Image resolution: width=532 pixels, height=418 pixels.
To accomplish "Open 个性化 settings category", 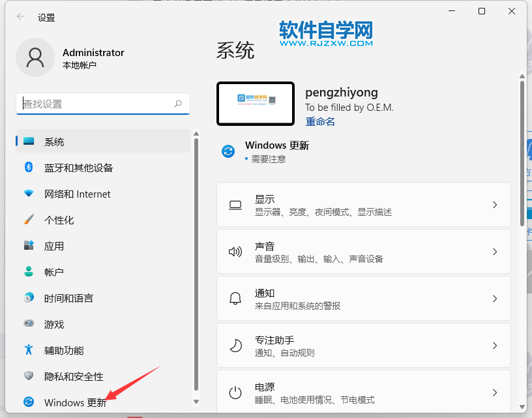I will (x=103, y=220).
